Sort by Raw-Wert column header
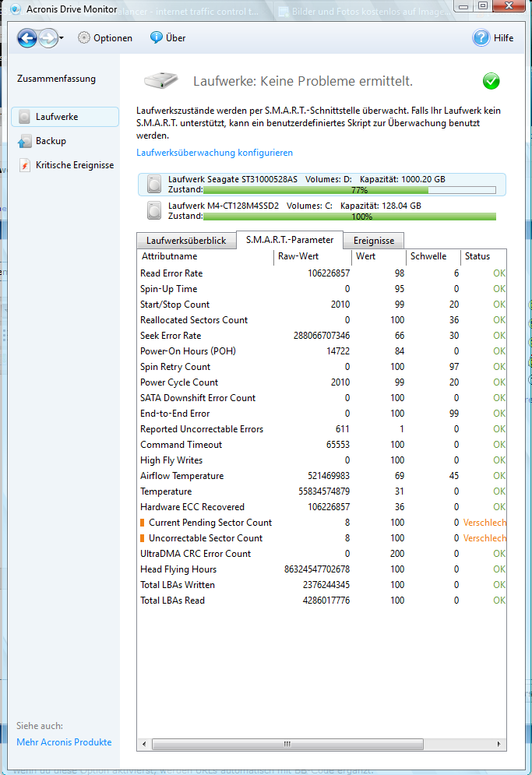Viewport: 532px width, 775px height. point(312,256)
